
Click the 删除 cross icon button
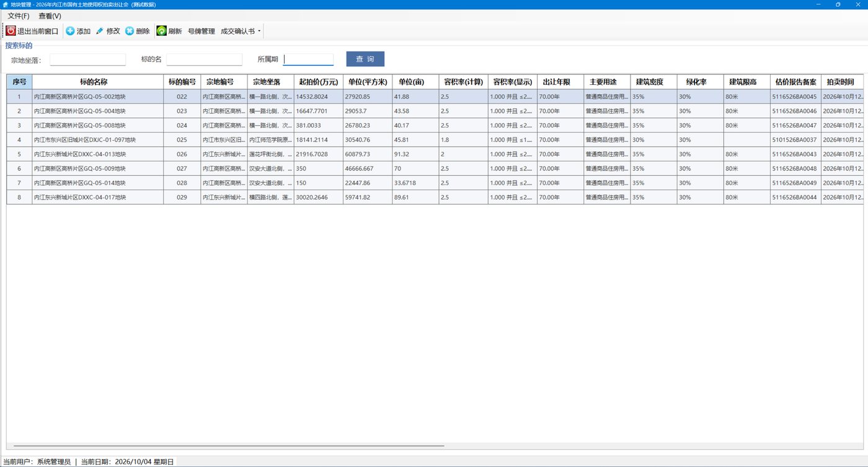click(138, 31)
